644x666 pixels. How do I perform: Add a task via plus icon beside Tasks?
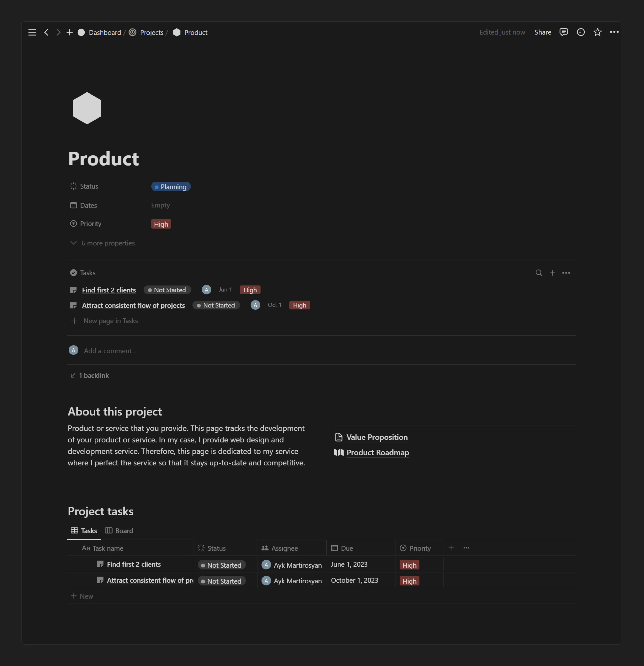553,272
